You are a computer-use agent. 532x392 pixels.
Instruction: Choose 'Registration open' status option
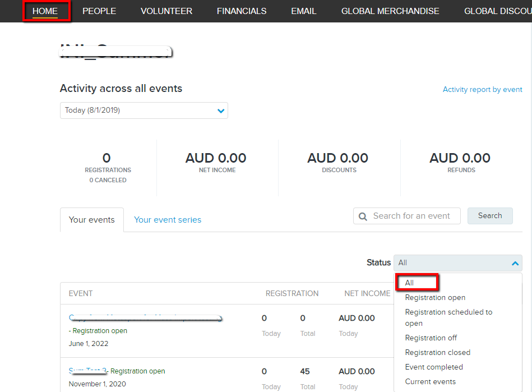(435, 298)
